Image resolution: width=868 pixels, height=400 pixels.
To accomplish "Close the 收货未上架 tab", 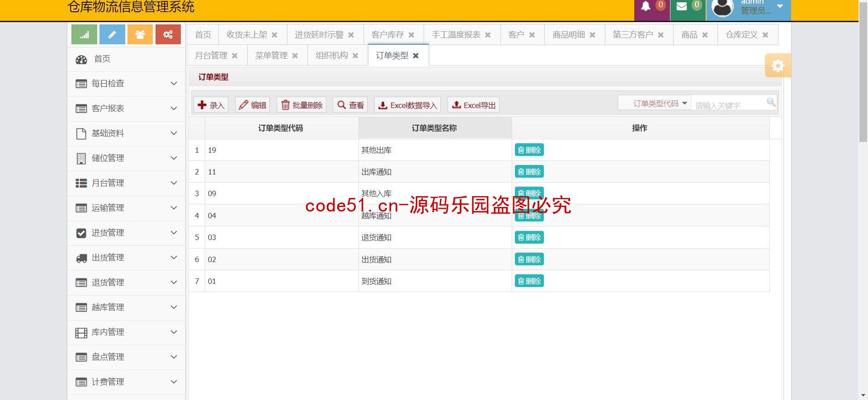I will click(274, 35).
